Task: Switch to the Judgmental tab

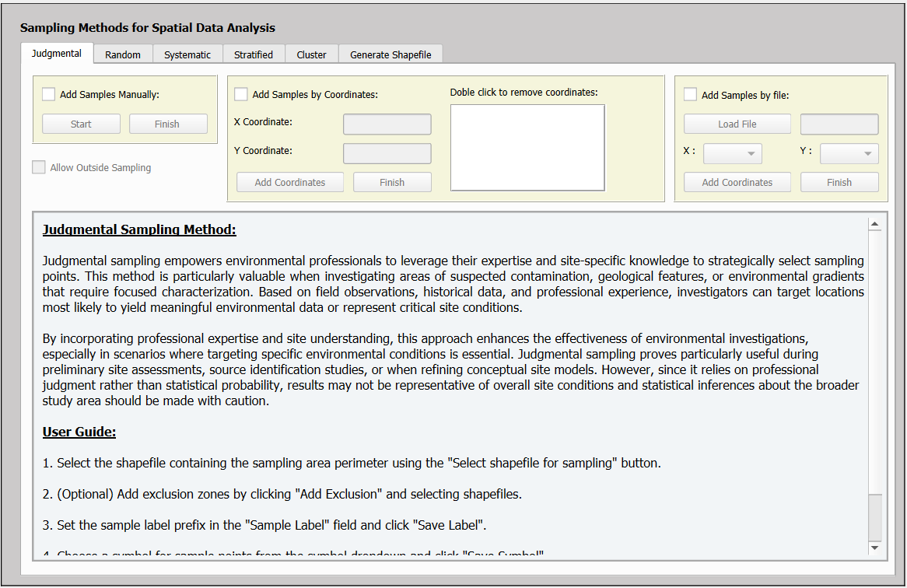Action: (x=57, y=53)
